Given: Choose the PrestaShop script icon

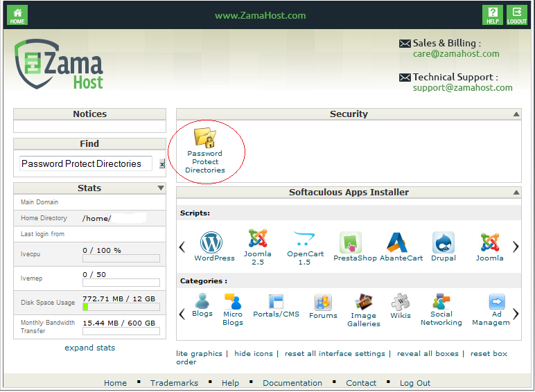Looking at the screenshot, I should pyautogui.click(x=351, y=242).
